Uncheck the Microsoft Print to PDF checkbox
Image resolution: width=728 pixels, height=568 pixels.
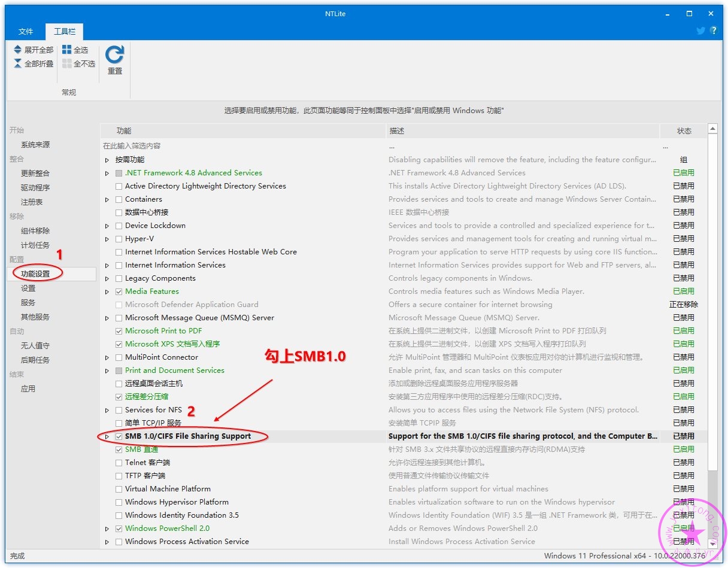pyautogui.click(x=119, y=331)
